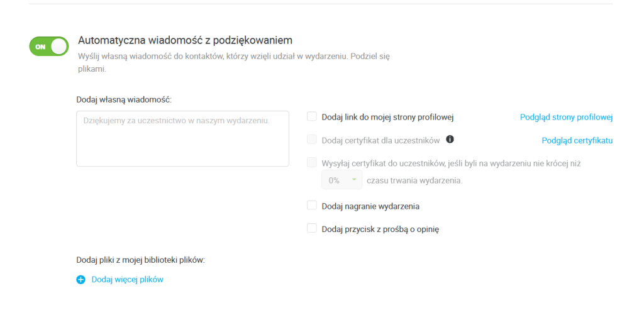Tick 'Dodaj przycisk z prośbą o opinię' checkbox
The image size is (644, 310).
312,228
